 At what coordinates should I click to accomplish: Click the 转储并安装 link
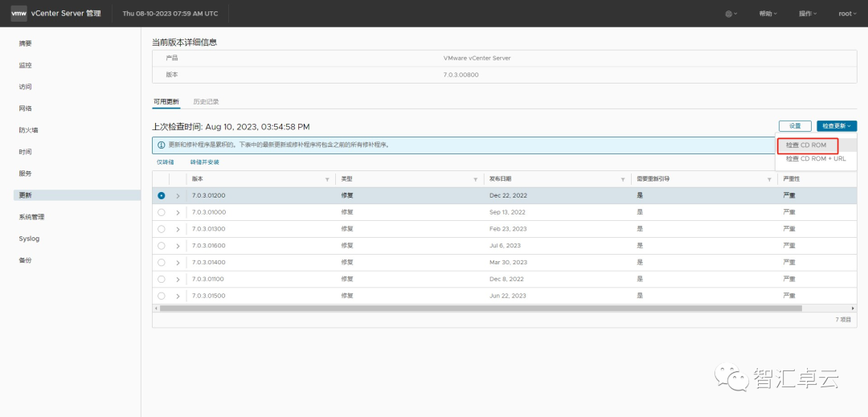tap(205, 162)
